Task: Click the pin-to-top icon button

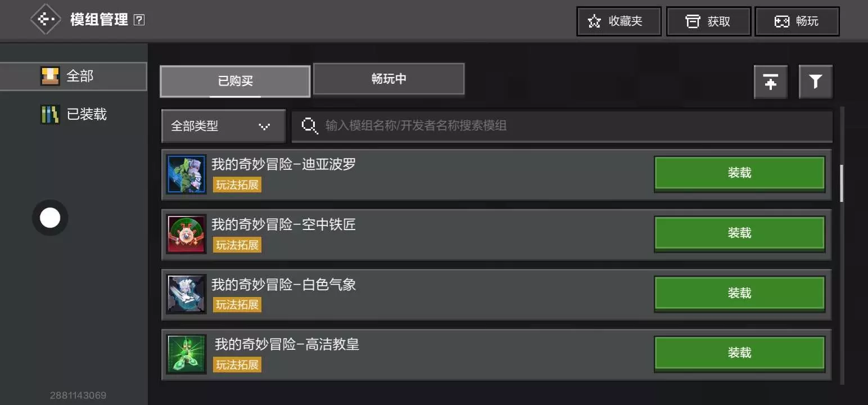Action: point(771,82)
